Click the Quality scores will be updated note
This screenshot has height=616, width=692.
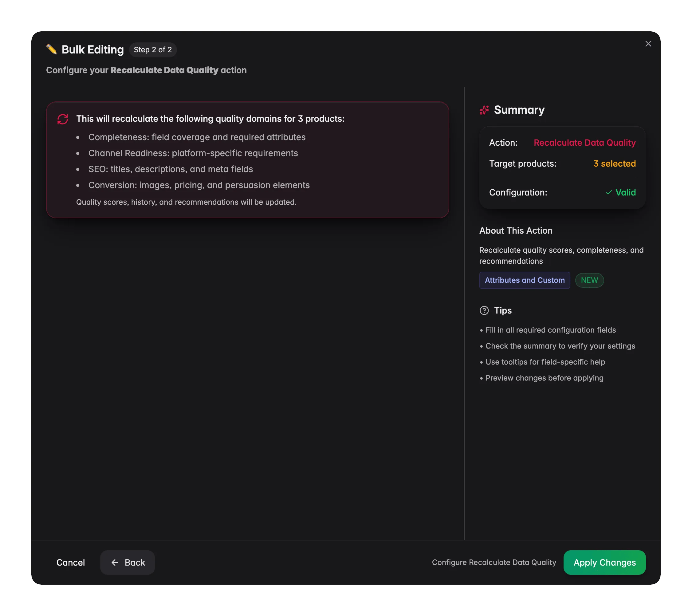coord(186,202)
